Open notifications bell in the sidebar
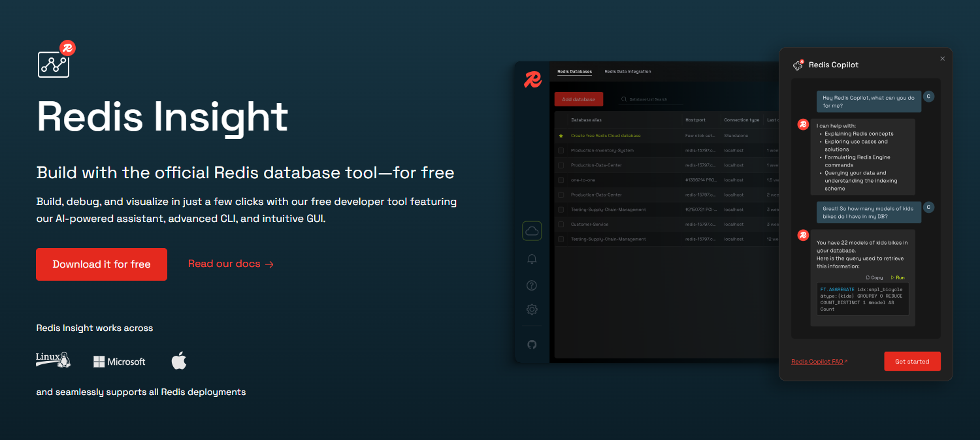Screen dimensions: 980x440 point(532,259)
